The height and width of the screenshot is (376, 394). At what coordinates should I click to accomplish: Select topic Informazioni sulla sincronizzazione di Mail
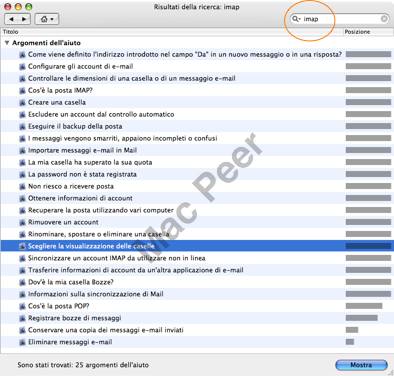coord(96,294)
